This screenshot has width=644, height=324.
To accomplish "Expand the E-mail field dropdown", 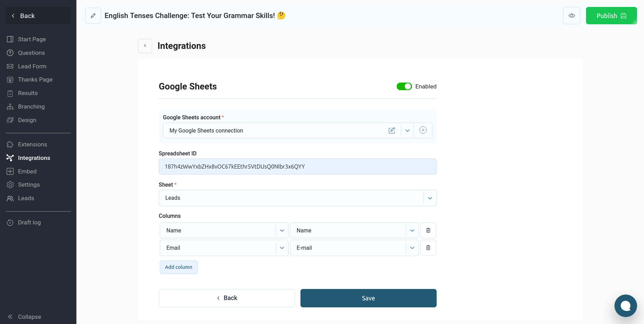I will click(x=412, y=248).
